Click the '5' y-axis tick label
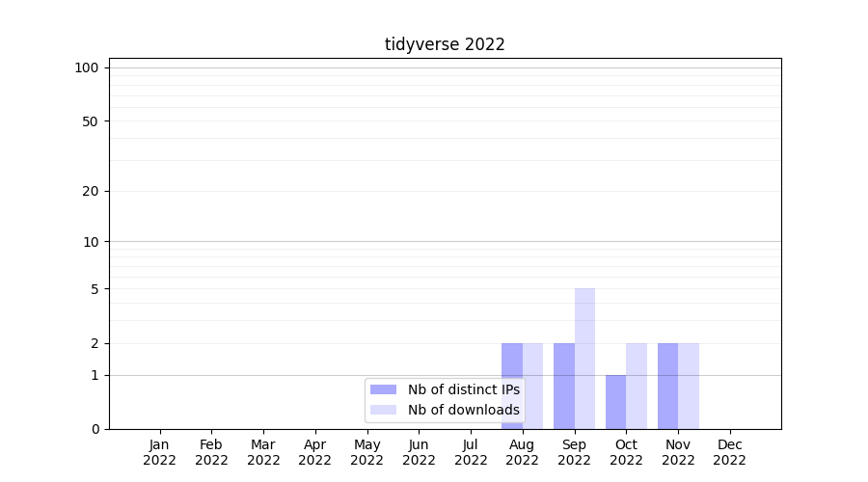Screen dimensions: 868x482 (95, 289)
